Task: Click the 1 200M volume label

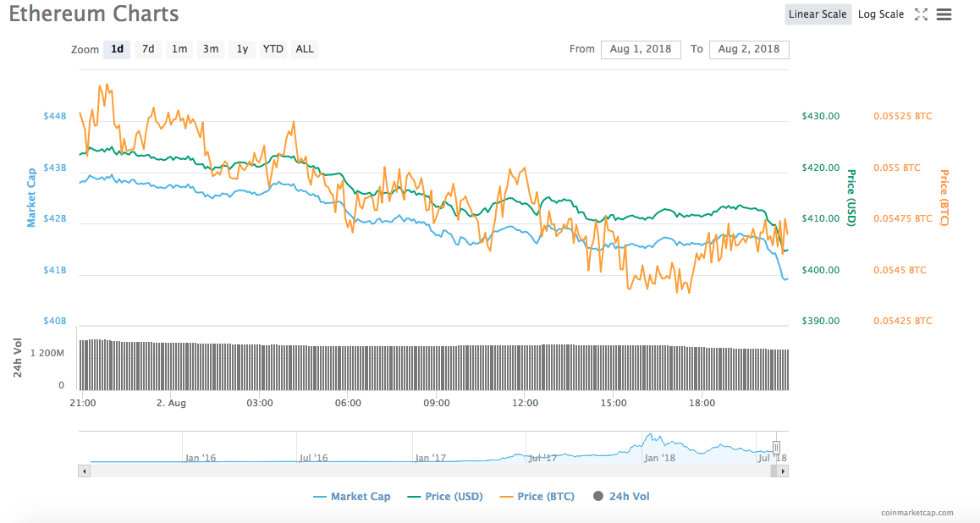Action: click(47, 353)
